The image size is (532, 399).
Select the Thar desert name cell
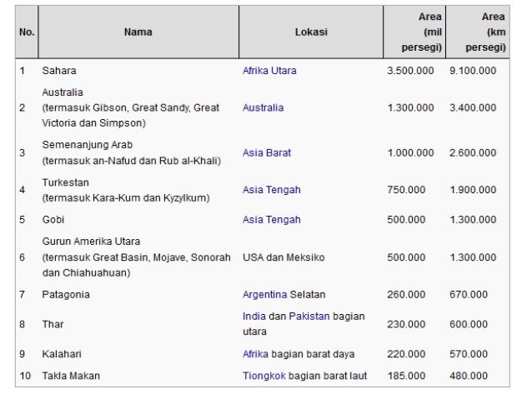pyautogui.click(x=53, y=324)
